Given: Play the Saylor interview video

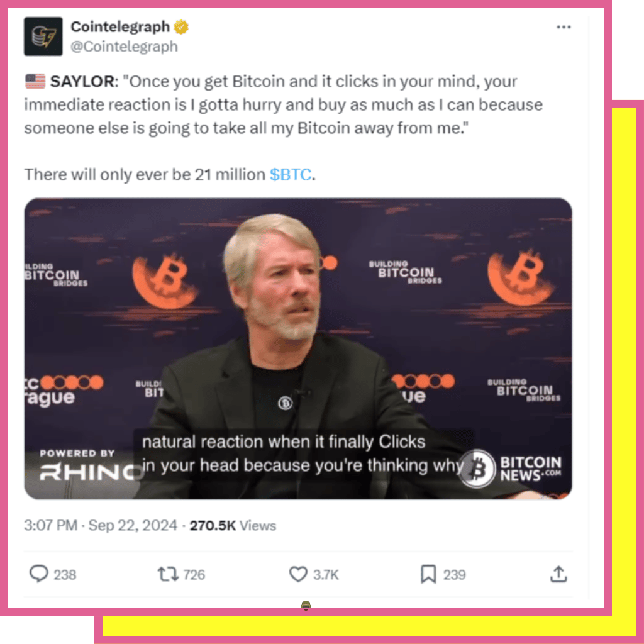Looking at the screenshot, I should tap(298, 348).
